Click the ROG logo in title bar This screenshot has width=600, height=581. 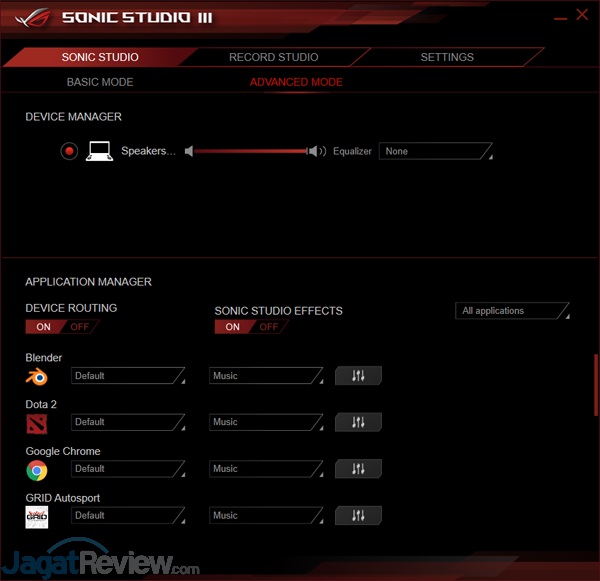coord(33,18)
